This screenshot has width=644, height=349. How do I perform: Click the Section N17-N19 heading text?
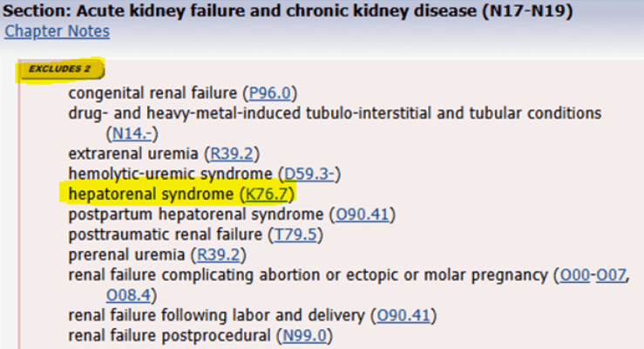(x=232, y=11)
